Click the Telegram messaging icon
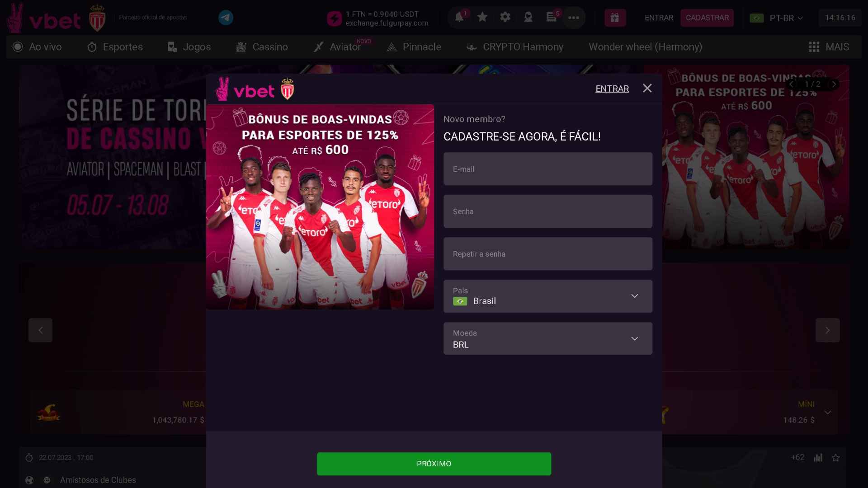 (226, 17)
